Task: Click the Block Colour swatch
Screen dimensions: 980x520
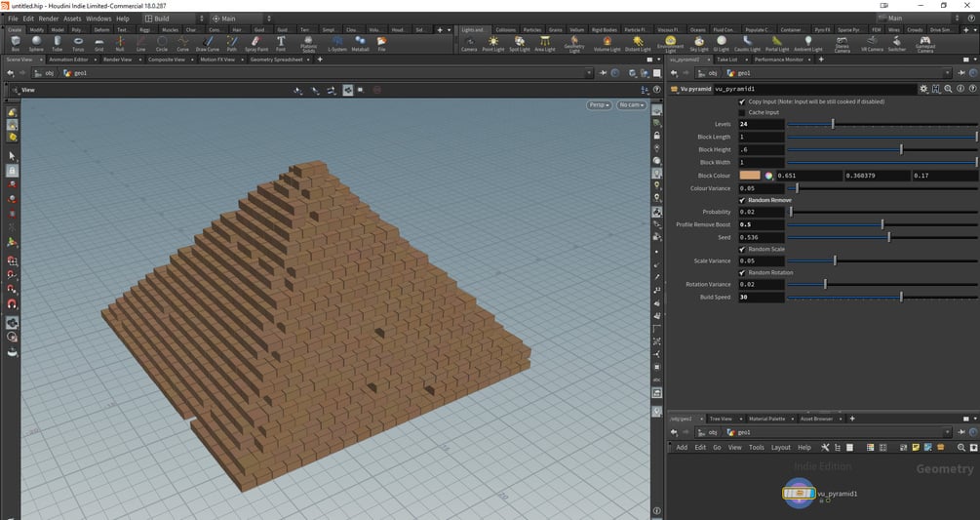Action: coord(749,176)
